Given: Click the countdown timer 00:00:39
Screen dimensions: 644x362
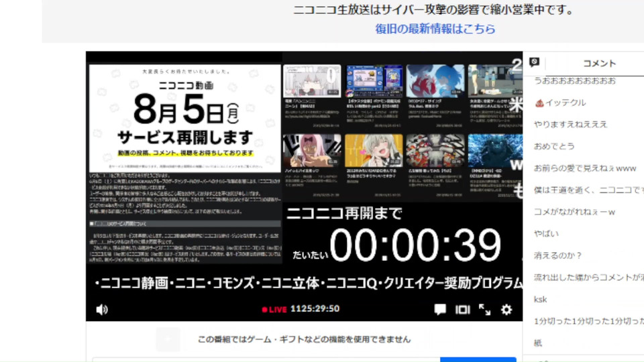Looking at the screenshot, I should click(415, 245).
